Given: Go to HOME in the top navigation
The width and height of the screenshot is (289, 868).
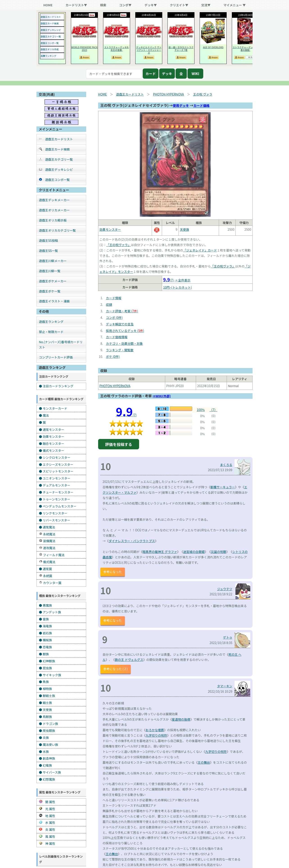Looking at the screenshot, I should pyautogui.click(x=48, y=5).
